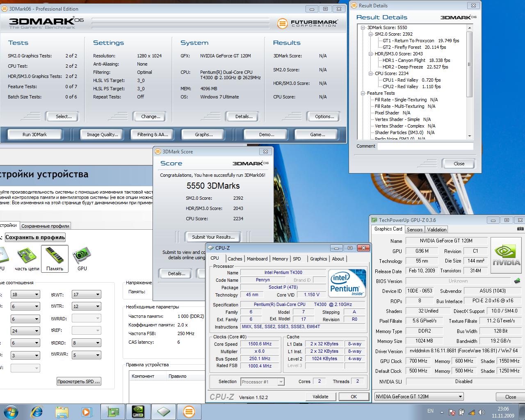This screenshot has width=525, height=420.
Task: Select the GPU graphics card icon
Action: [82, 259]
